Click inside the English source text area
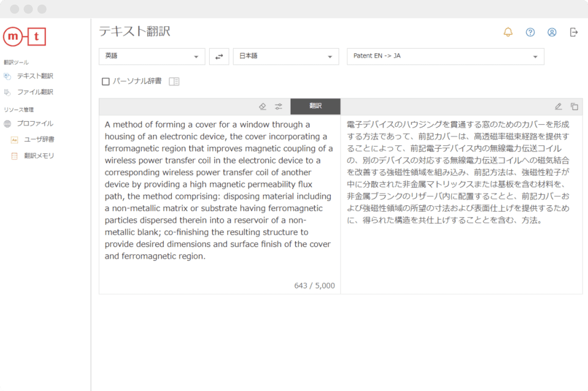The width and height of the screenshot is (588, 391). point(219,190)
